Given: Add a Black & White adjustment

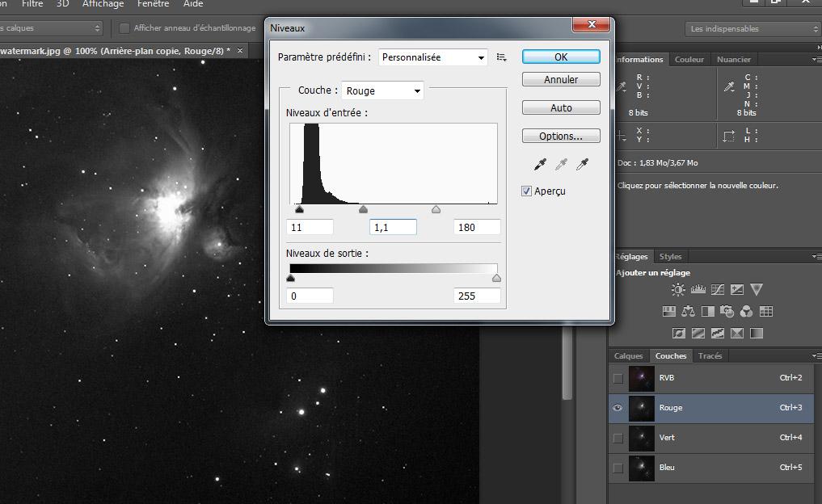Looking at the screenshot, I should coord(708,312).
